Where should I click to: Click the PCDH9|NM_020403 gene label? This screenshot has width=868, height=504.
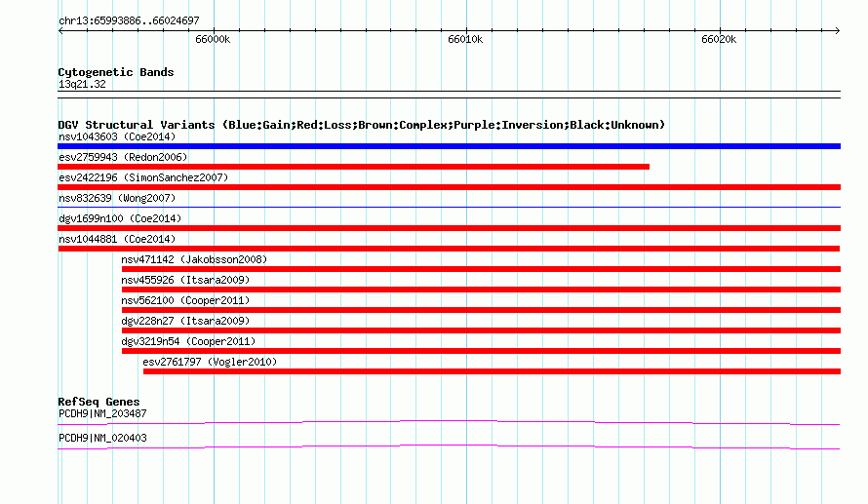pos(102,438)
